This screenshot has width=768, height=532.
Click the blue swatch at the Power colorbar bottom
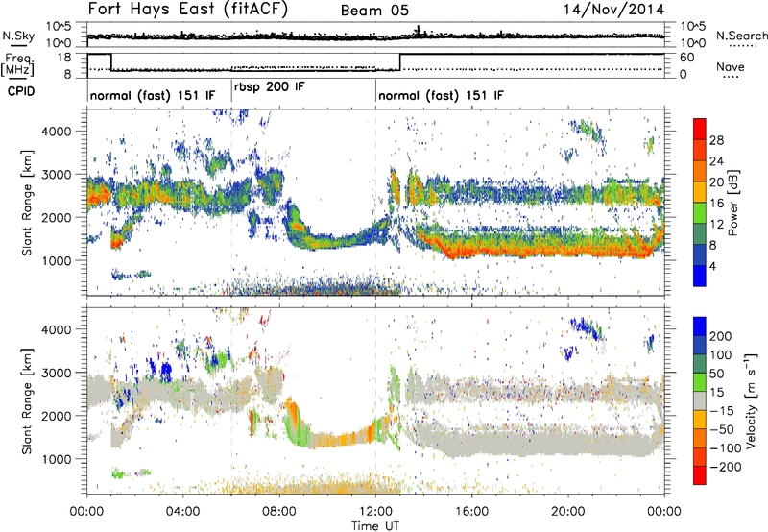[700, 276]
